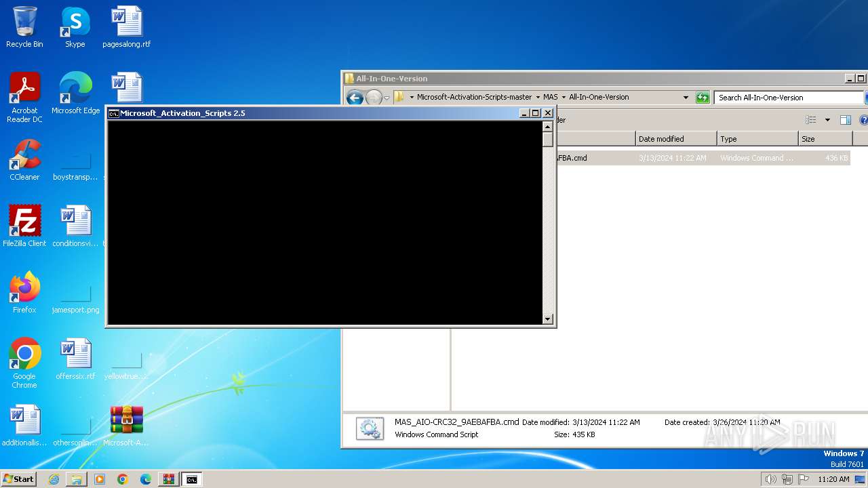Maximize the Microsoft_Activation_Scripts window

[536, 113]
